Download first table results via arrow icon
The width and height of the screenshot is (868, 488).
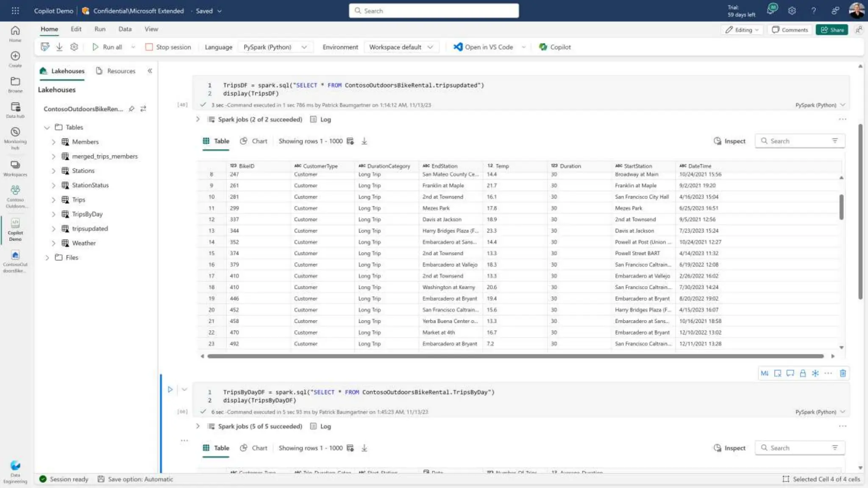[x=364, y=141]
